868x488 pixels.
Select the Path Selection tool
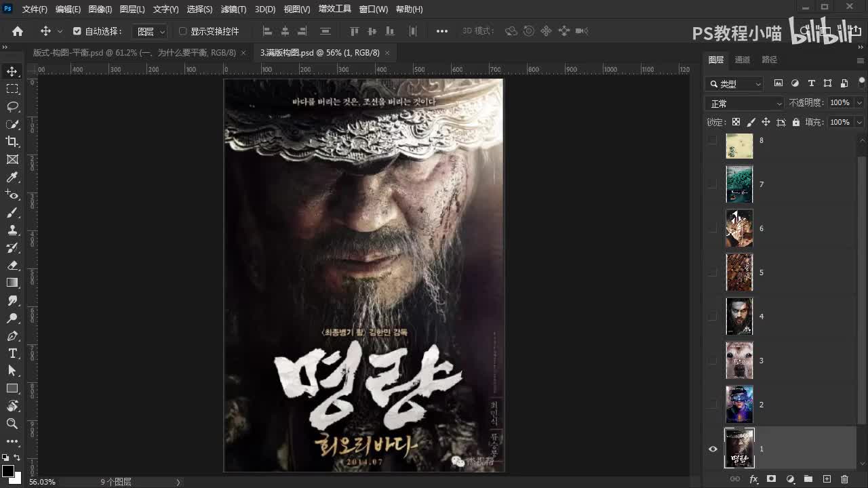coord(12,371)
